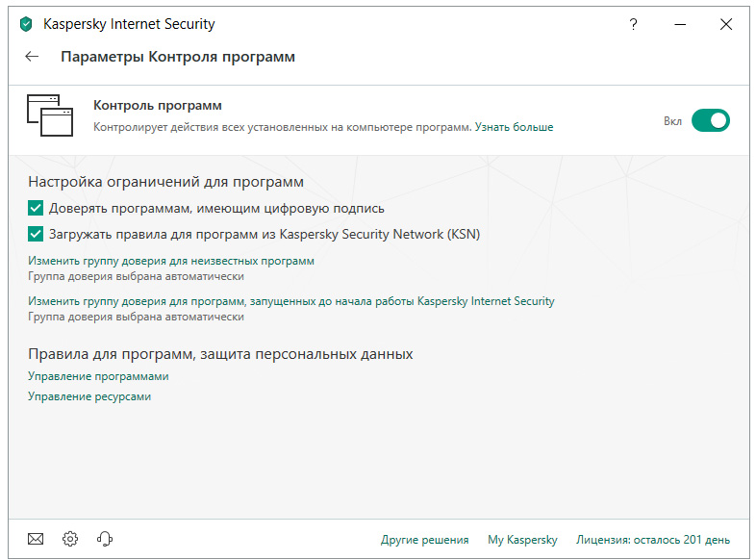The image size is (756, 560).
Task: Close the Kaspersky Internet Security window
Action: click(726, 24)
